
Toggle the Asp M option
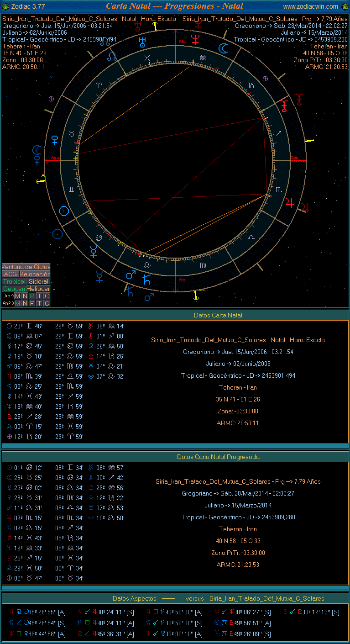[x=17, y=303]
